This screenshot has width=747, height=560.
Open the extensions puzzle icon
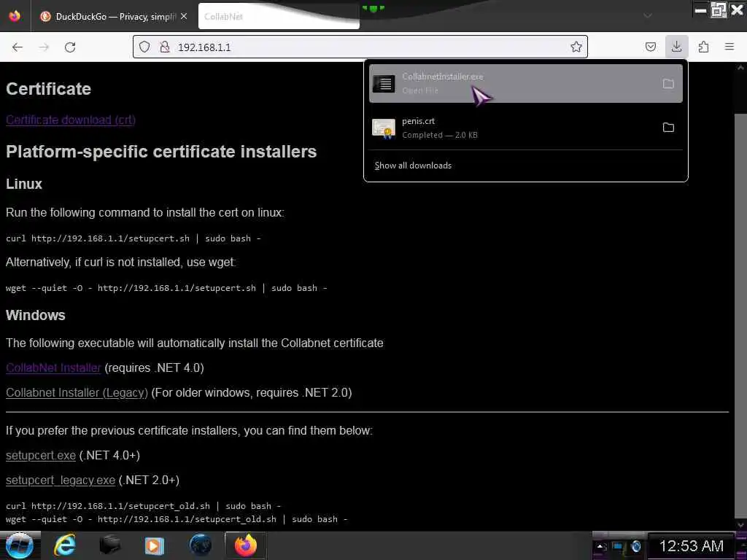[703, 47]
